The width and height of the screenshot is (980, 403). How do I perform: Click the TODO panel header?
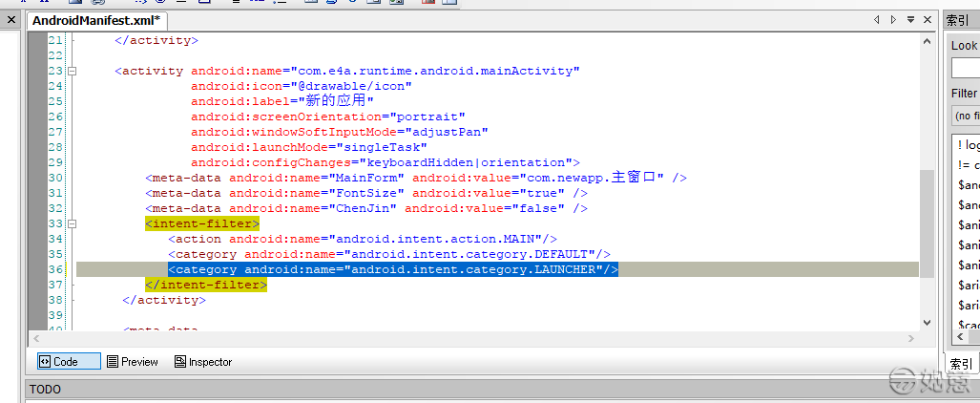point(46,390)
